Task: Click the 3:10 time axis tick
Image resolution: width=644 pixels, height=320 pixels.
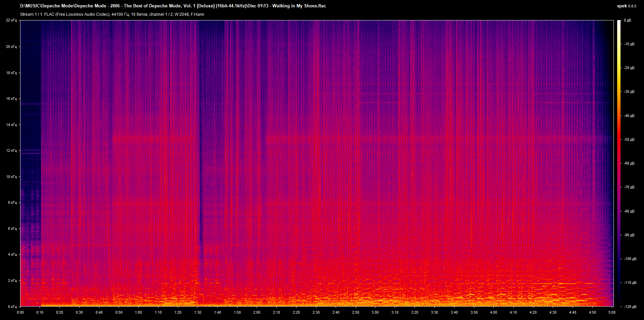Action: [x=395, y=312]
